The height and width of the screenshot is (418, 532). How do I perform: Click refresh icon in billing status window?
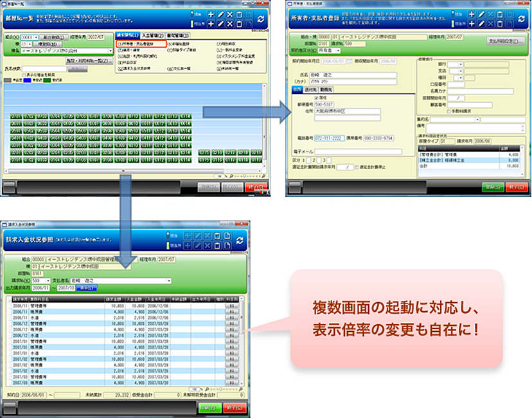click(x=240, y=241)
